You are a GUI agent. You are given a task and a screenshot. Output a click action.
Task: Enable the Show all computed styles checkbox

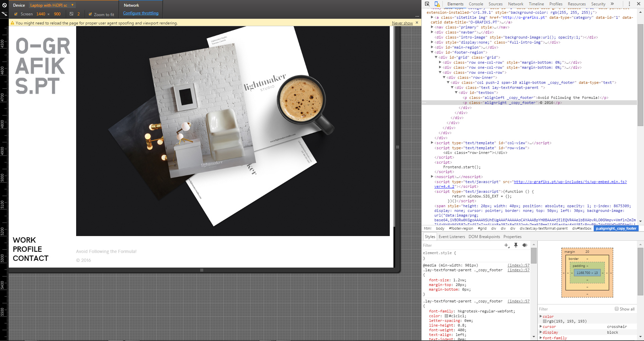[x=616, y=309]
